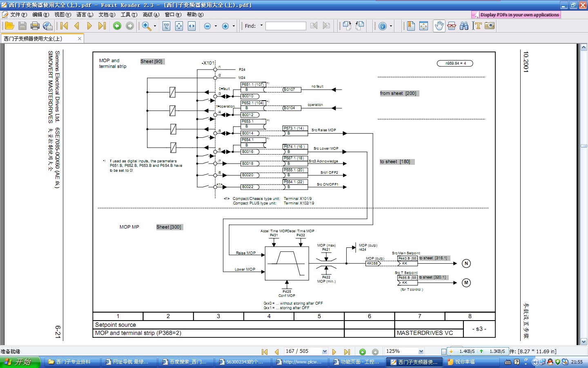Rotate the page clockwise
This screenshot has height=368, width=588.
tap(347, 26)
